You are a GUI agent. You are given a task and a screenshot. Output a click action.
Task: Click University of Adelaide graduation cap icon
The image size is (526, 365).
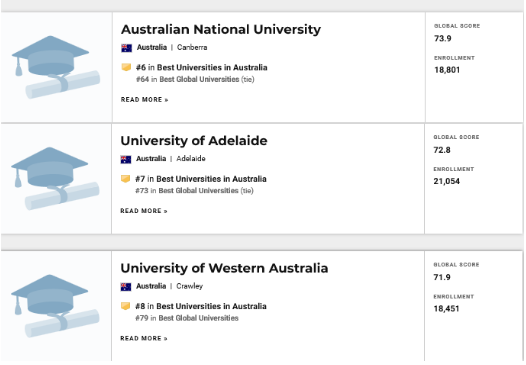click(55, 178)
